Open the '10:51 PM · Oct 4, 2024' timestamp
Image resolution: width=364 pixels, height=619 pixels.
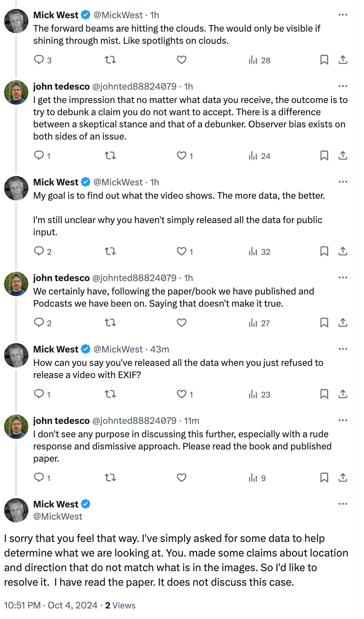pos(51,605)
